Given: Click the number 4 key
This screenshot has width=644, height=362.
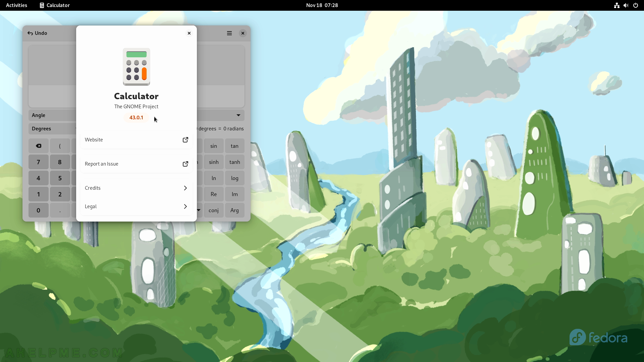Looking at the screenshot, I should tap(39, 178).
